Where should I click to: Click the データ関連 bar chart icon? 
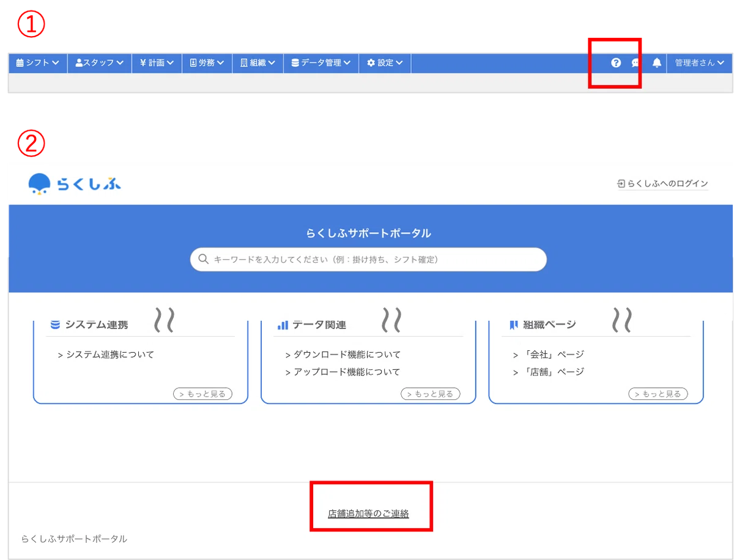point(283,325)
